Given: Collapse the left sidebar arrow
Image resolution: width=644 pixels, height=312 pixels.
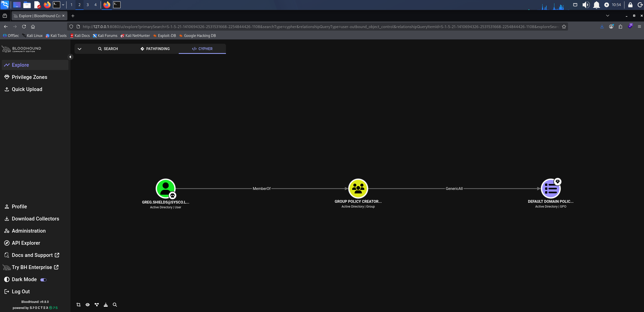Looking at the screenshot, I should click(x=70, y=57).
